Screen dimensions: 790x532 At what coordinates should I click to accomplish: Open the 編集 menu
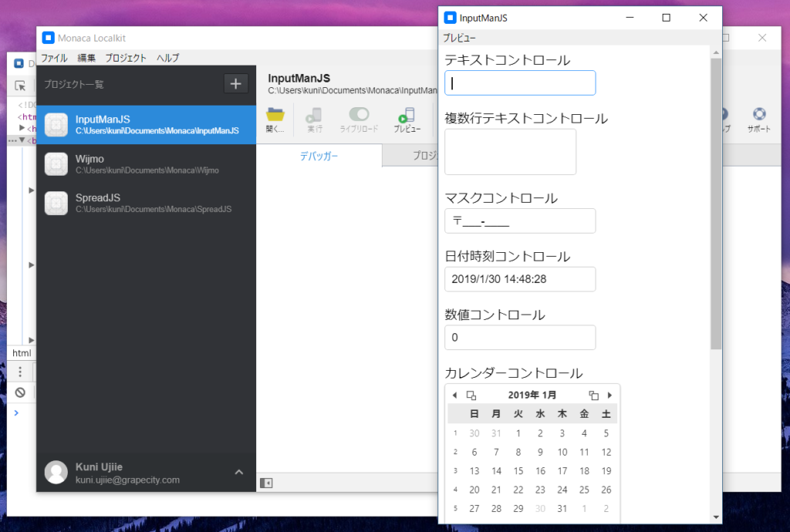[86, 58]
